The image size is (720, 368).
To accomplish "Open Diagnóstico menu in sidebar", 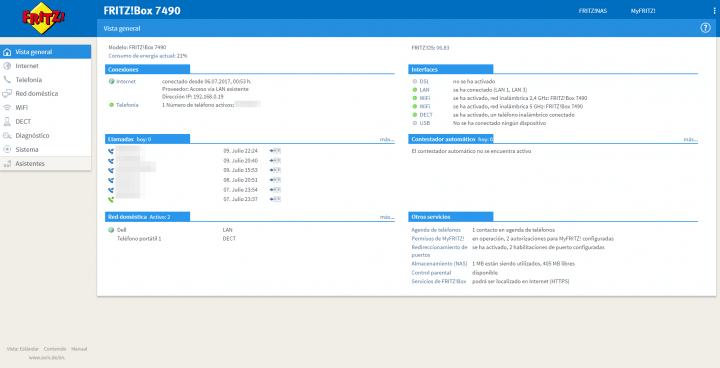I will click(45, 136).
